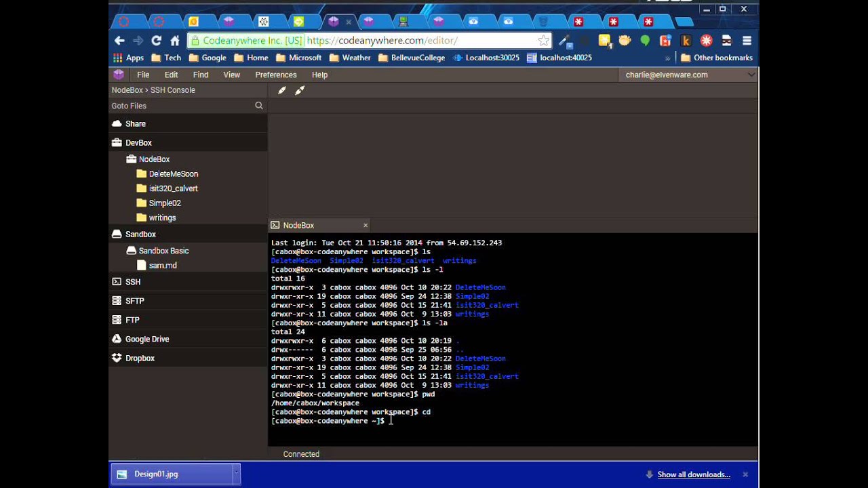Screen dimensions: 868x488
Task: Click the DevBox briefcase icon
Action: pyautogui.click(x=117, y=142)
